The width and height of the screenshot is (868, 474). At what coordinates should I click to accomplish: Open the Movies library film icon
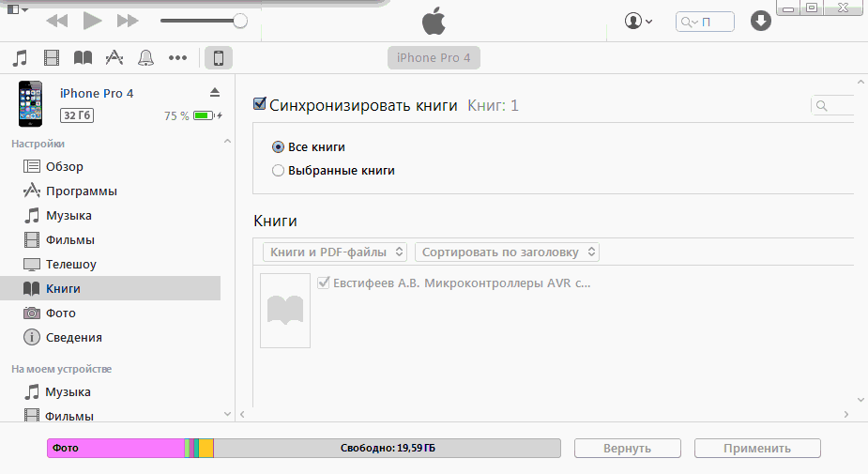click(x=52, y=57)
